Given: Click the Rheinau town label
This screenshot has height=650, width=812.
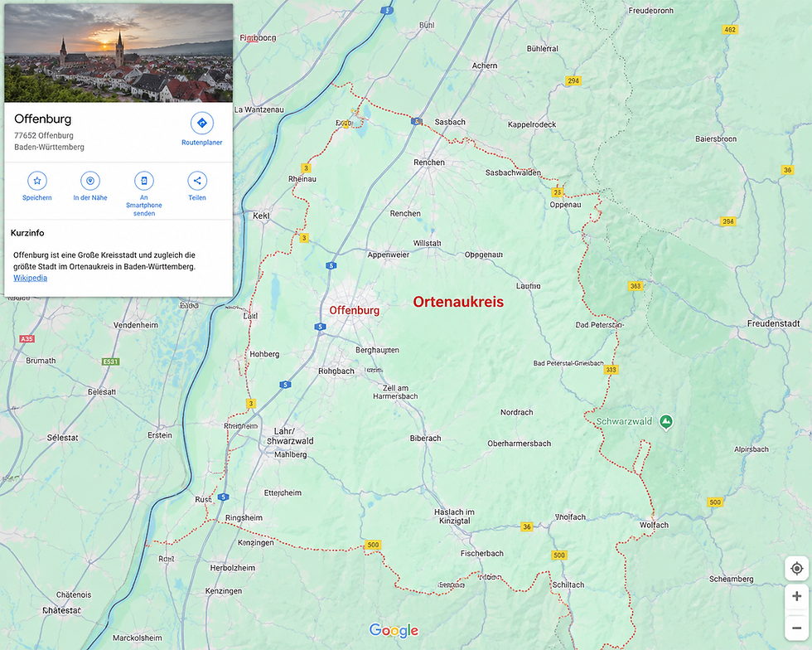Looking at the screenshot, I should (302, 179).
